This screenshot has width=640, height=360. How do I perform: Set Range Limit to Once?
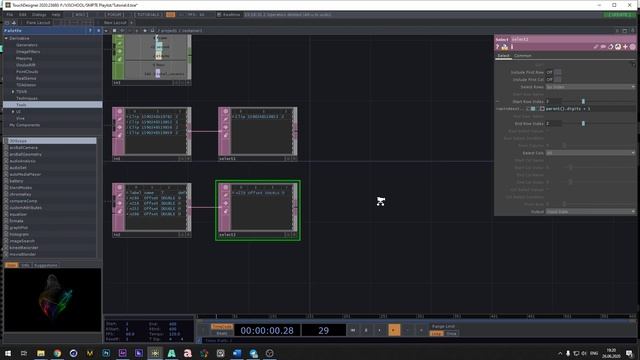pos(451,333)
